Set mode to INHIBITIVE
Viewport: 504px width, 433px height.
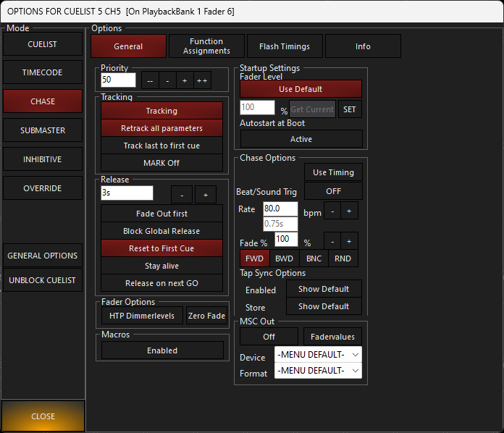pyautogui.click(x=43, y=159)
